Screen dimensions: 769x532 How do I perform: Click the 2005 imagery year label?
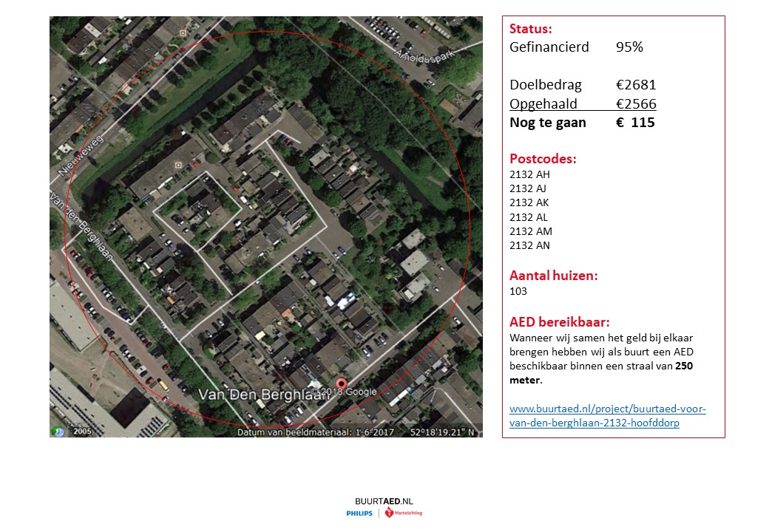(x=82, y=432)
